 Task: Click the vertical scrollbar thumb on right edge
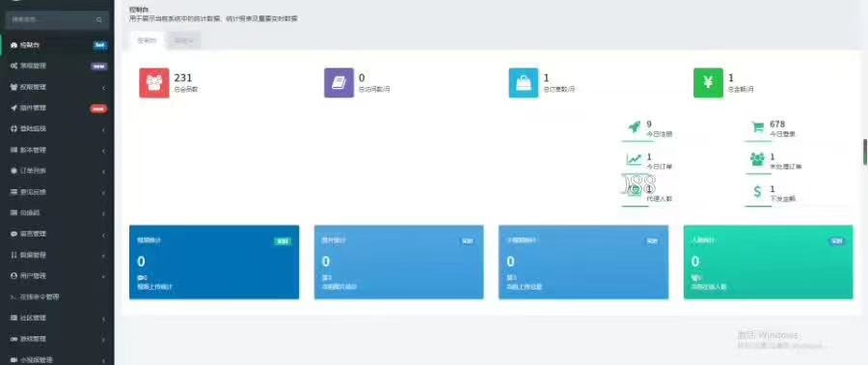tap(865, 152)
